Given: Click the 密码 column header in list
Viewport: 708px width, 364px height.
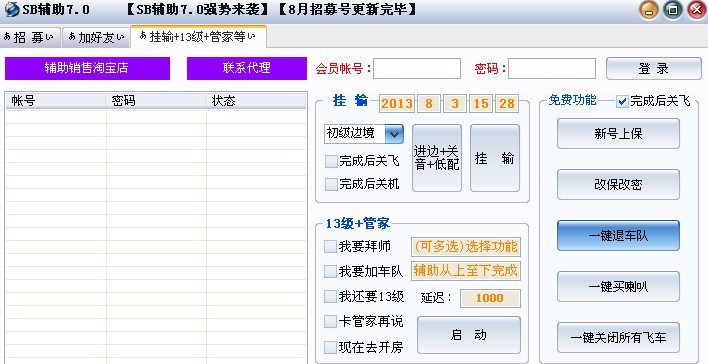Looking at the screenshot, I should (156, 101).
